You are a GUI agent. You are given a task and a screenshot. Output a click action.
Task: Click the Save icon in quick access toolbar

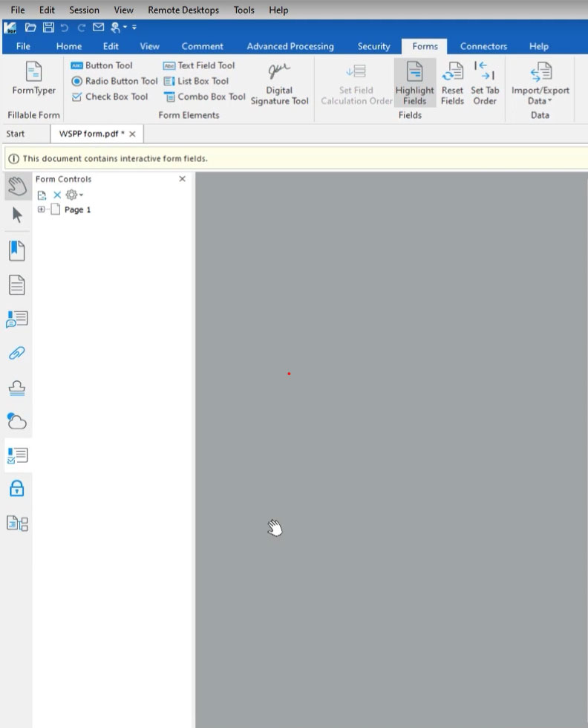48,27
